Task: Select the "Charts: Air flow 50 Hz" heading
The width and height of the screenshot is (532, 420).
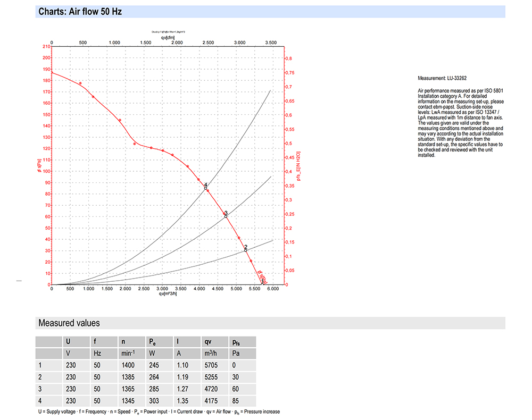Action: (x=80, y=12)
